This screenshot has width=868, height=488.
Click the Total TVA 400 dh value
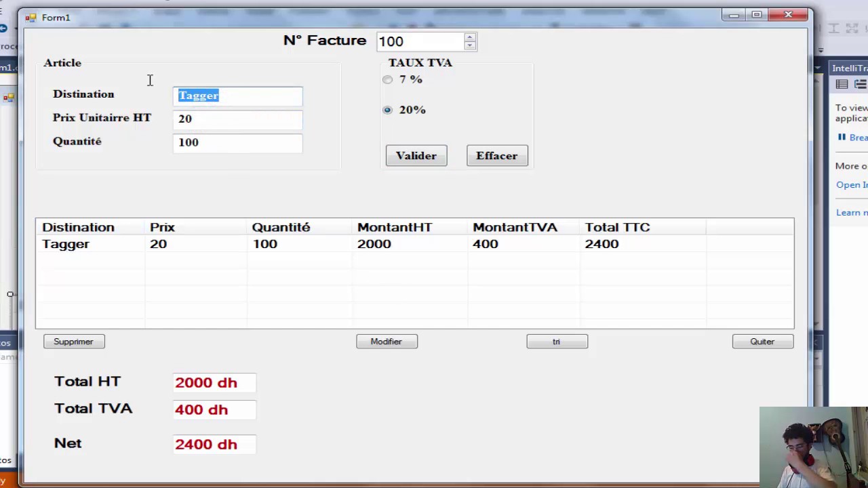[214, 410]
